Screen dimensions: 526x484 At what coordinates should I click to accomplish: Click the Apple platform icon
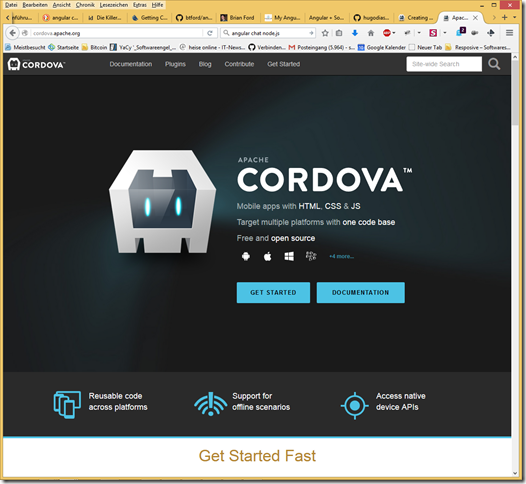pos(267,257)
